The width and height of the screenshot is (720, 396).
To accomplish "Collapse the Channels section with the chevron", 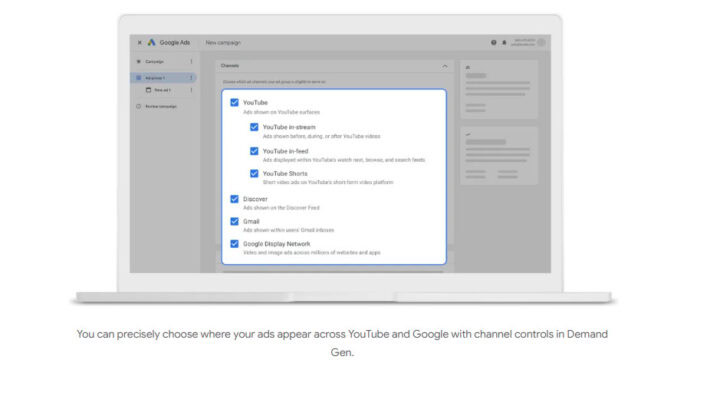I will tap(444, 66).
